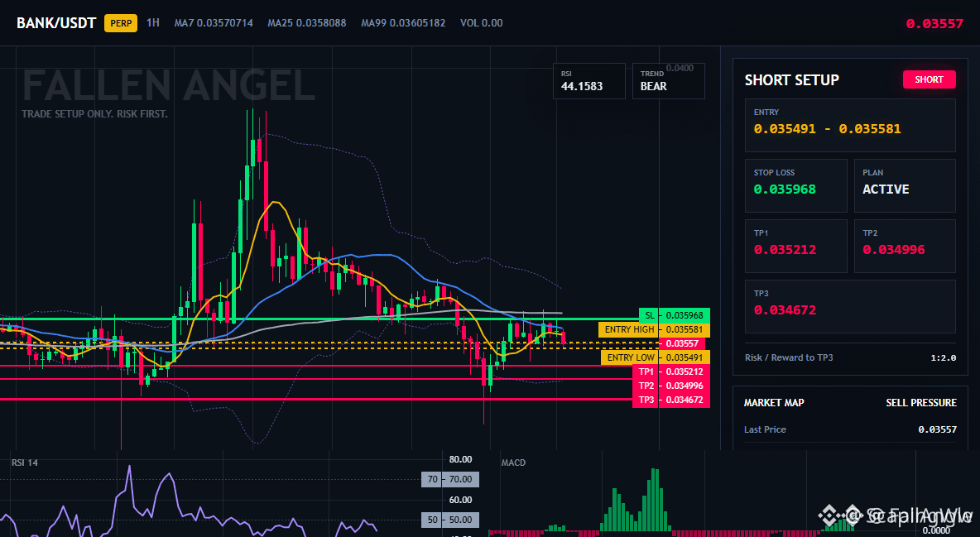Click the current price 0.03557 chart tag

click(x=683, y=343)
